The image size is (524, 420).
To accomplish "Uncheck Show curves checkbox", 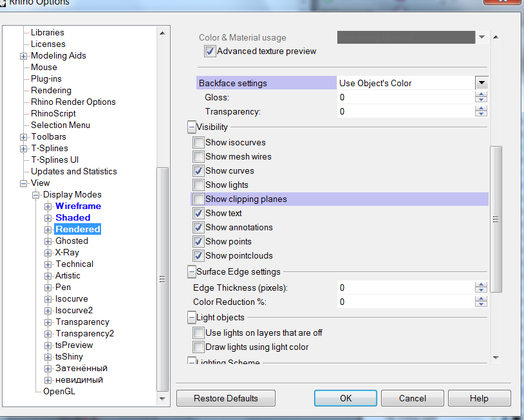I will pyautogui.click(x=198, y=170).
